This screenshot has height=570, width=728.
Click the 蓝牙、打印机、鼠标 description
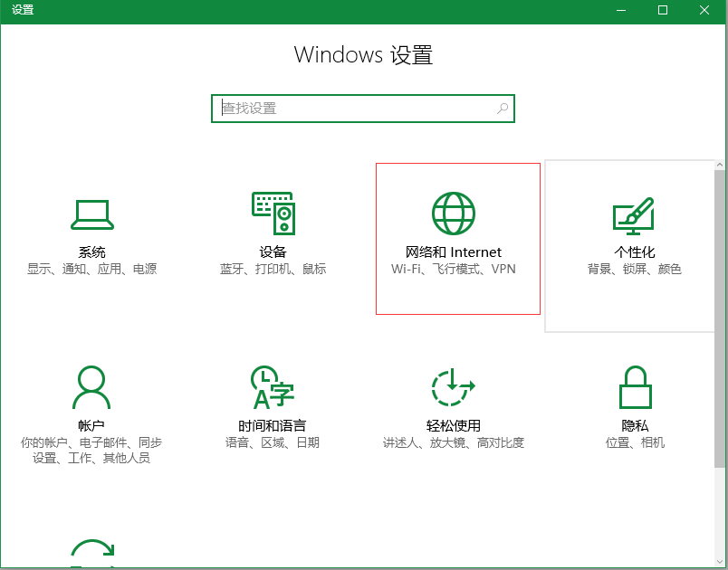point(273,269)
